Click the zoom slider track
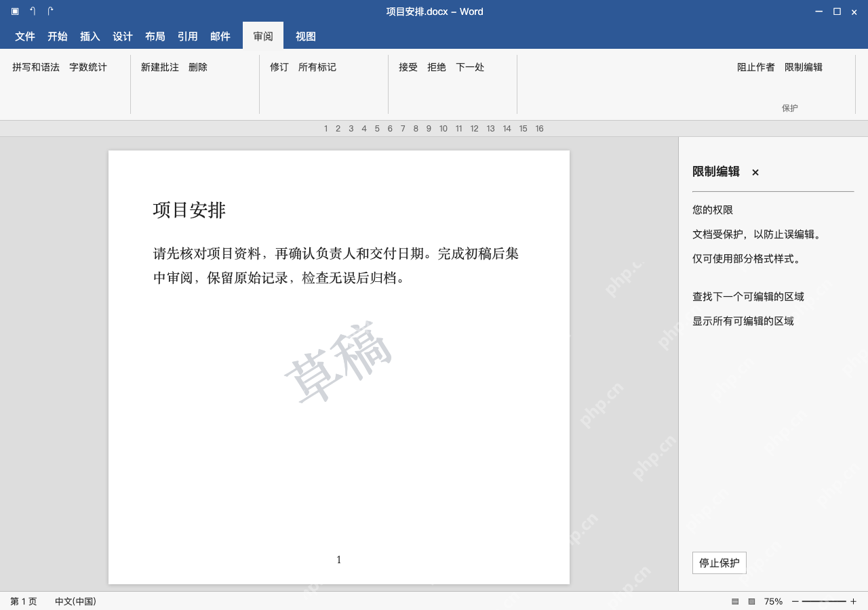Viewport: 868px width, 610px height. (824, 602)
